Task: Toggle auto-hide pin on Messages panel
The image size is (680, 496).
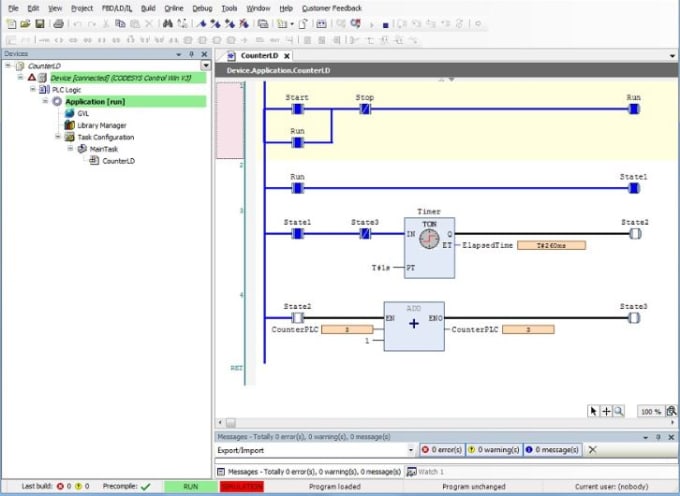Action: pos(658,437)
